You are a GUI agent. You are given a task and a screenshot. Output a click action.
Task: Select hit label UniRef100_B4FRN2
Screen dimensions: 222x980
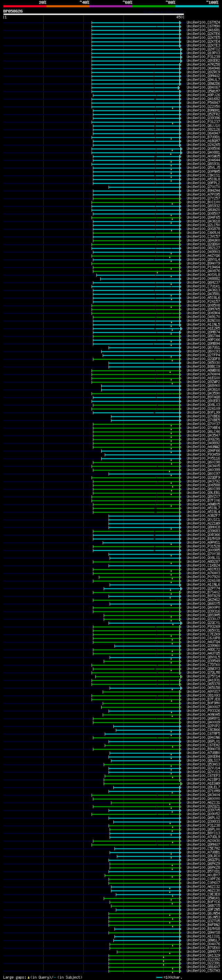point(203,925)
